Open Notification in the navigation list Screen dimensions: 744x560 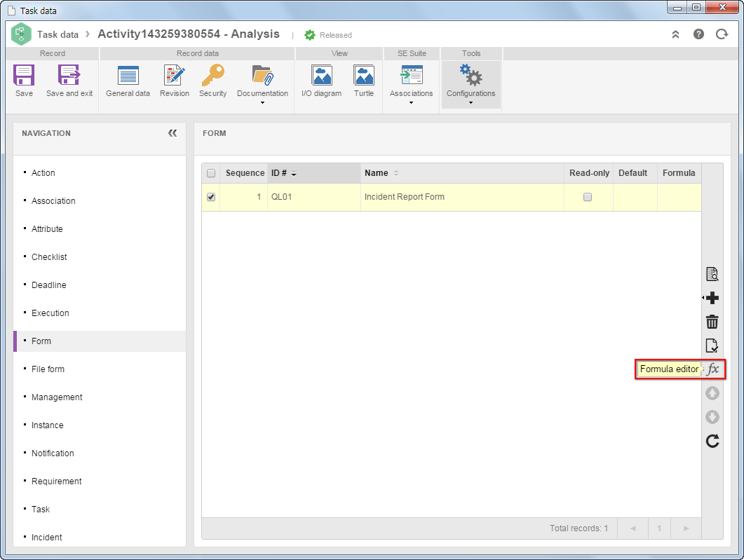tap(53, 453)
